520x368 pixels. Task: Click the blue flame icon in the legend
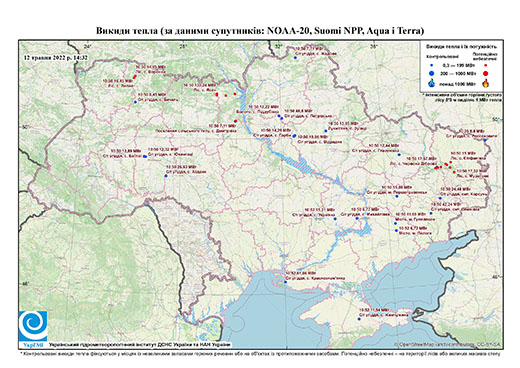click(x=432, y=84)
